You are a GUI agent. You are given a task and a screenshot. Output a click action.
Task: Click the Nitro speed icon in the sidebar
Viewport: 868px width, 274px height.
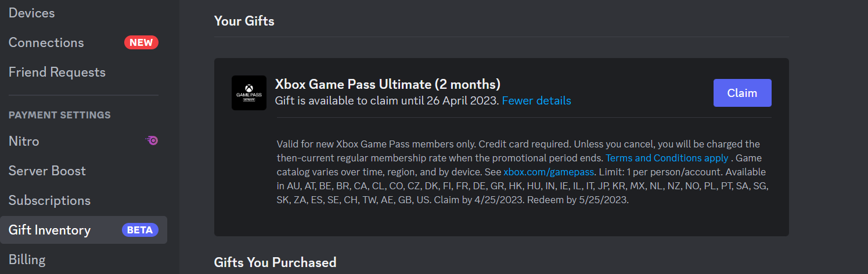[152, 140]
